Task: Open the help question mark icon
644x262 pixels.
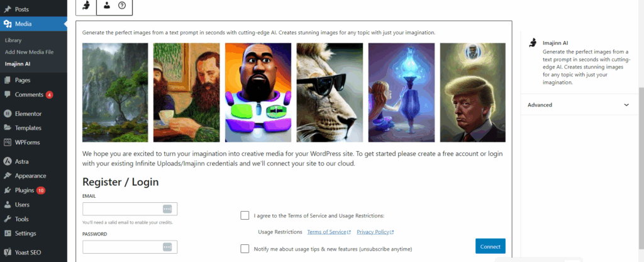Action: [x=121, y=5]
